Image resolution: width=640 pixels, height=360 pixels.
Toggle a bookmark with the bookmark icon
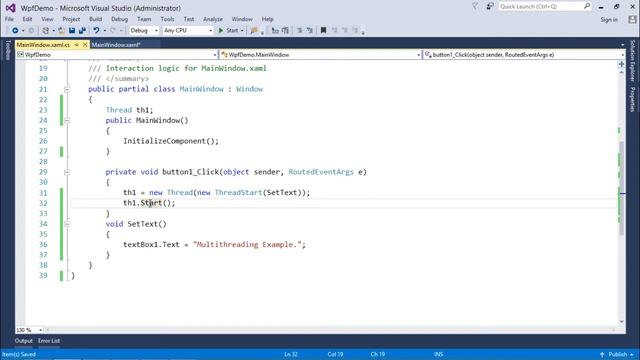pyautogui.click(x=323, y=31)
